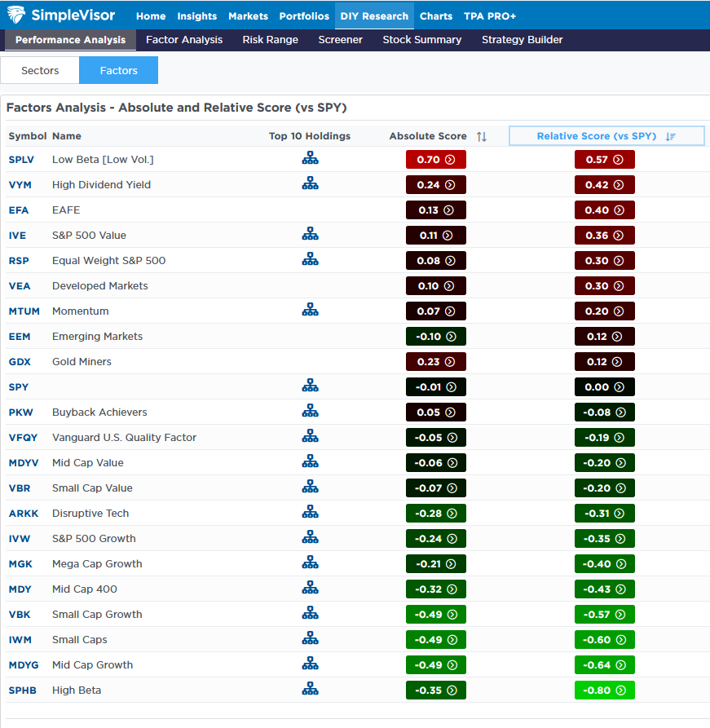
Task: Toggle Relative Score (vs SPY) sort order
Action: (x=670, y=136)
